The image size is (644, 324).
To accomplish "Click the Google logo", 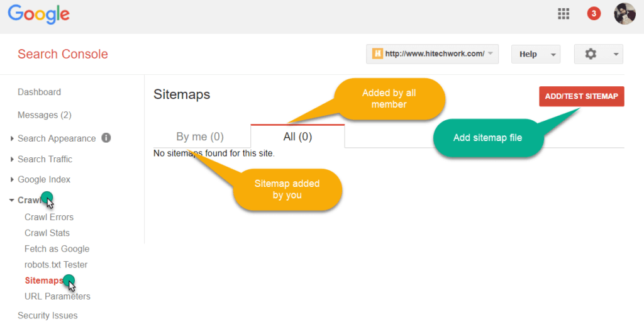I will point(38,14).
